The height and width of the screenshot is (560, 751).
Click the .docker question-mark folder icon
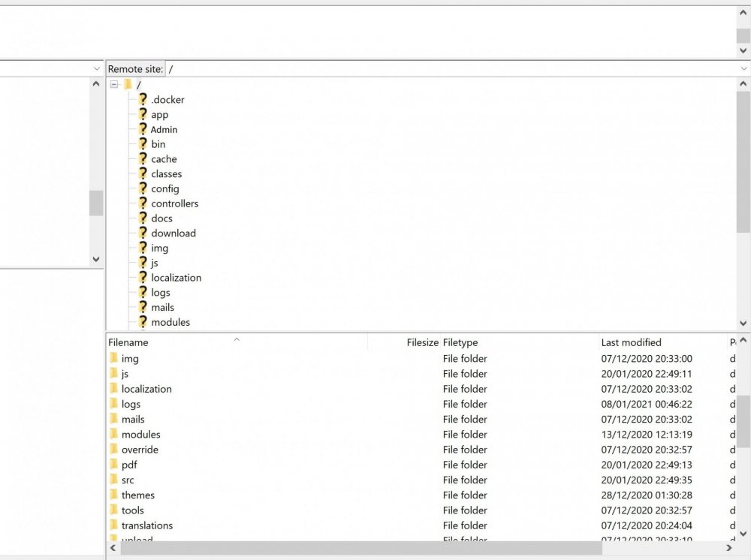(143, 99)
